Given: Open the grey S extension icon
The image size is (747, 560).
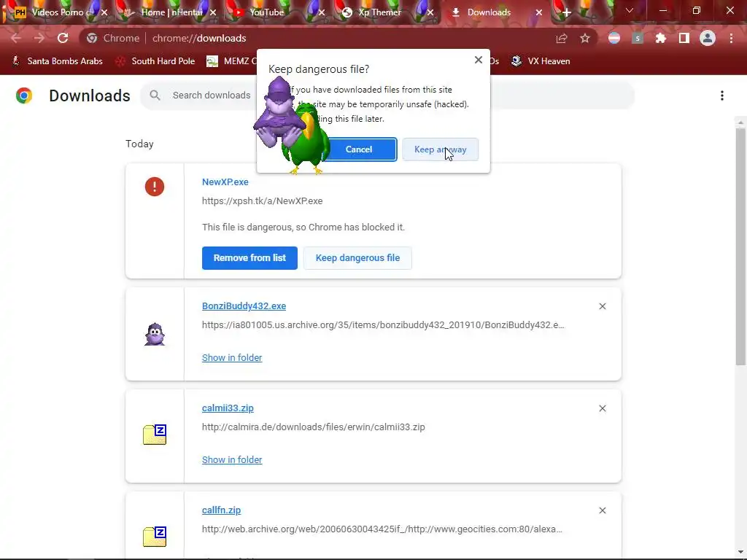Looking at the screenshot, I should click(638, 38).
